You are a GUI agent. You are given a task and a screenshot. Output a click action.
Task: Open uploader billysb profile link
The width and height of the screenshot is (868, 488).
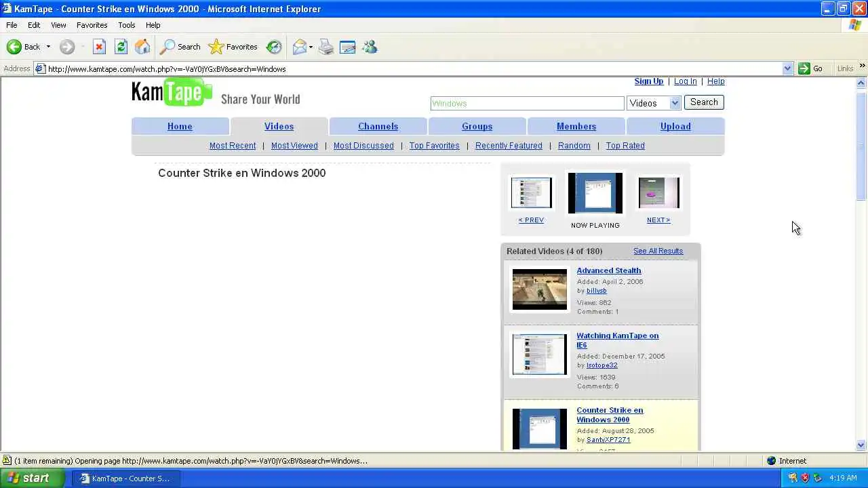596,291
